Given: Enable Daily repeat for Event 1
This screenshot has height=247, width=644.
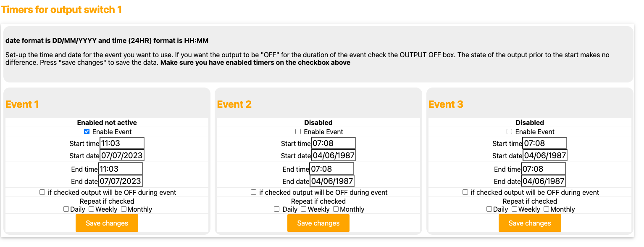Looking at the screenshot, I should [x=66, y=209].
